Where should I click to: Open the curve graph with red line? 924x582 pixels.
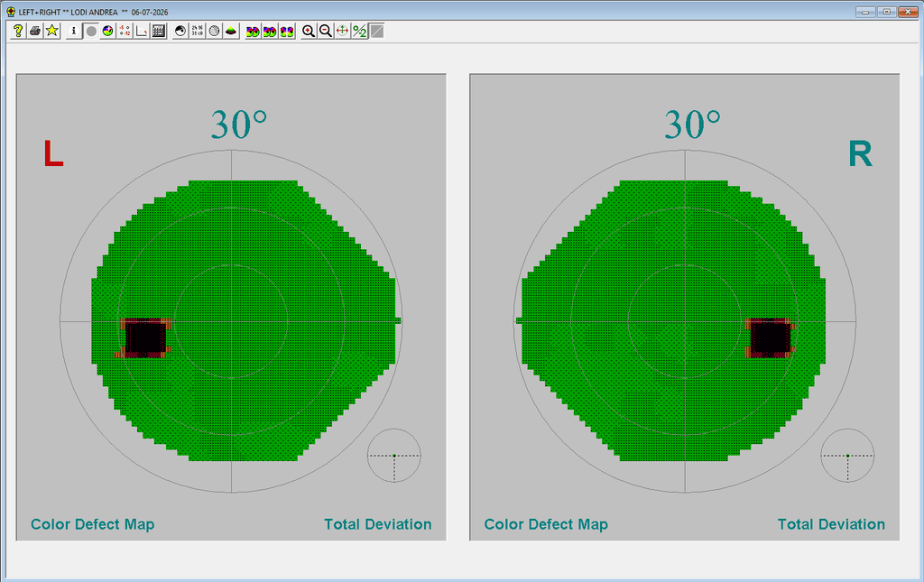click(x=142, y=32)
